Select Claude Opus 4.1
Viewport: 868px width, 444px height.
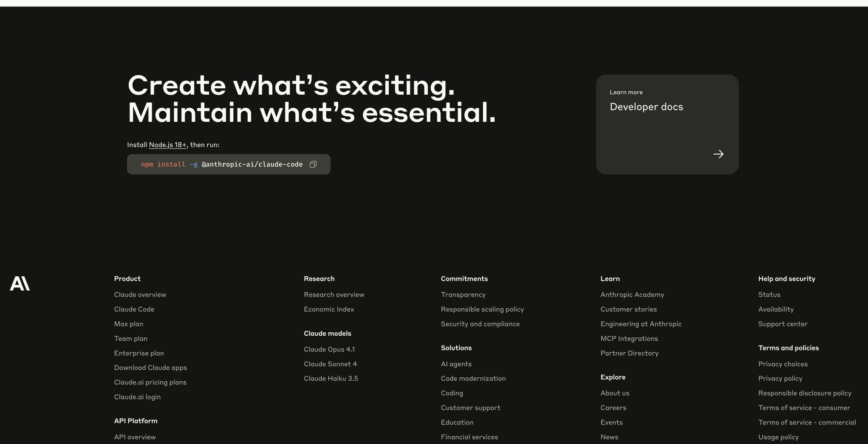tap(329, 349)
